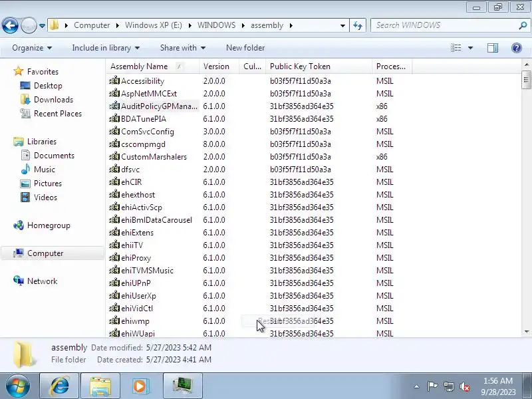Click the search magnifier icon
This screenshot has height=399, width=532.
(x=523, y=25)
